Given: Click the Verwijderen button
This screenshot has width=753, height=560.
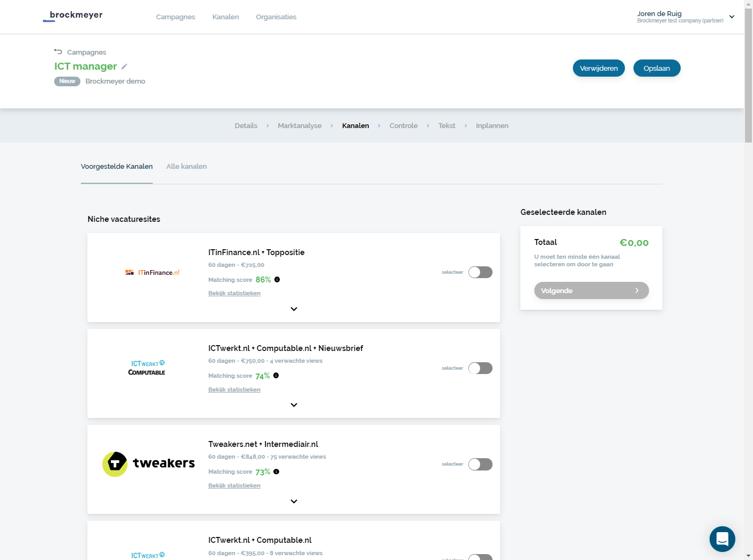Looking at the screenshot, I should (599, 68).
